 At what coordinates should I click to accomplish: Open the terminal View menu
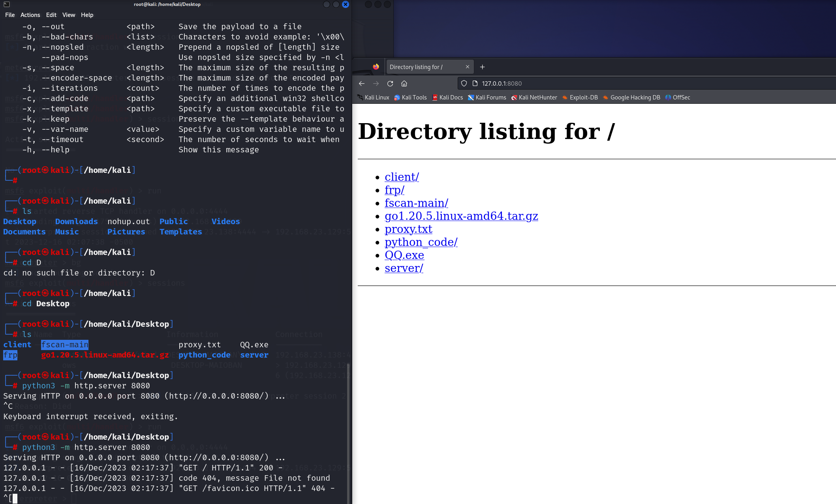[69, 15]
